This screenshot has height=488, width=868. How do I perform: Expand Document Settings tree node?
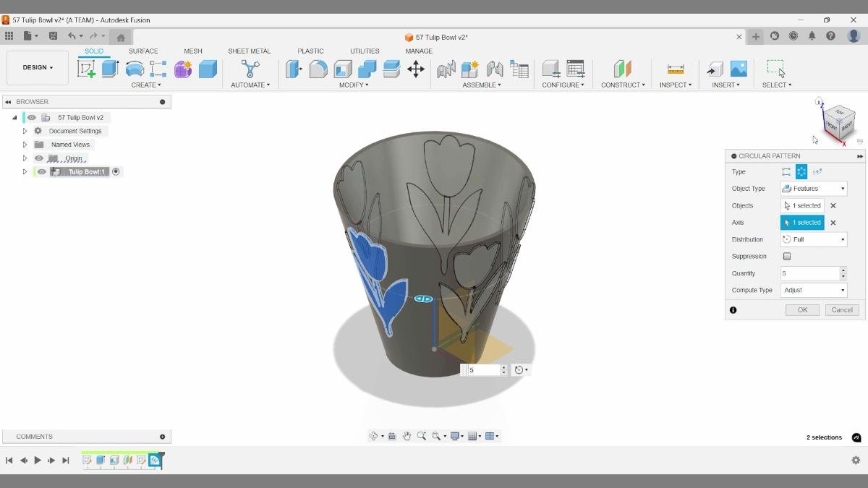click(25, 131)
